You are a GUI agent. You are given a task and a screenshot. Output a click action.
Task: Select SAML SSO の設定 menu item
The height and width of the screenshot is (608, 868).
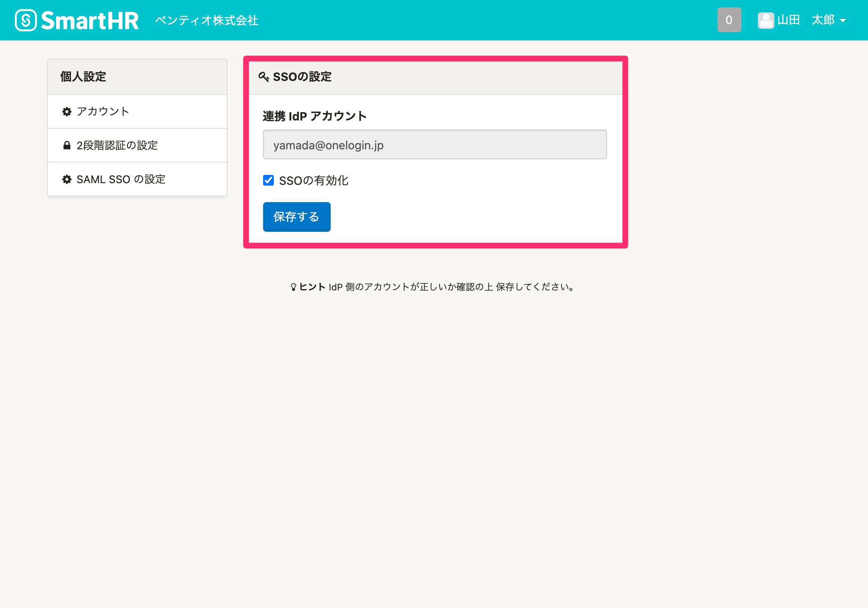coord(137,179)
